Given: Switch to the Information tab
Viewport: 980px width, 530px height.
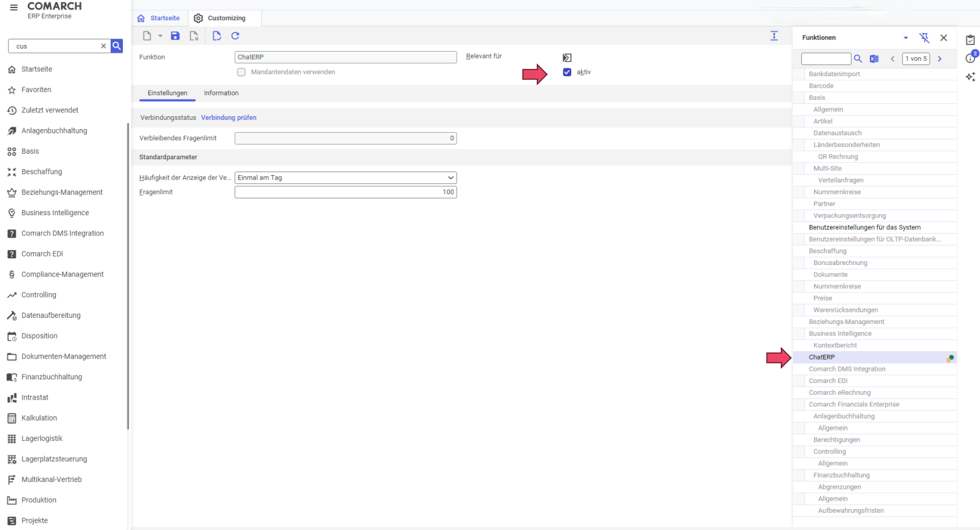Looking at the screenshot, I should [x=221, y=93].
